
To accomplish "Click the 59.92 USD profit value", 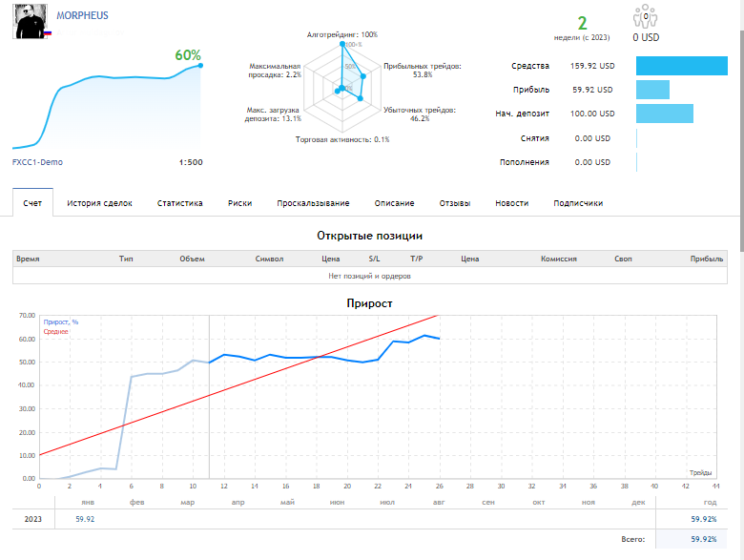I will tap(592, 90).
